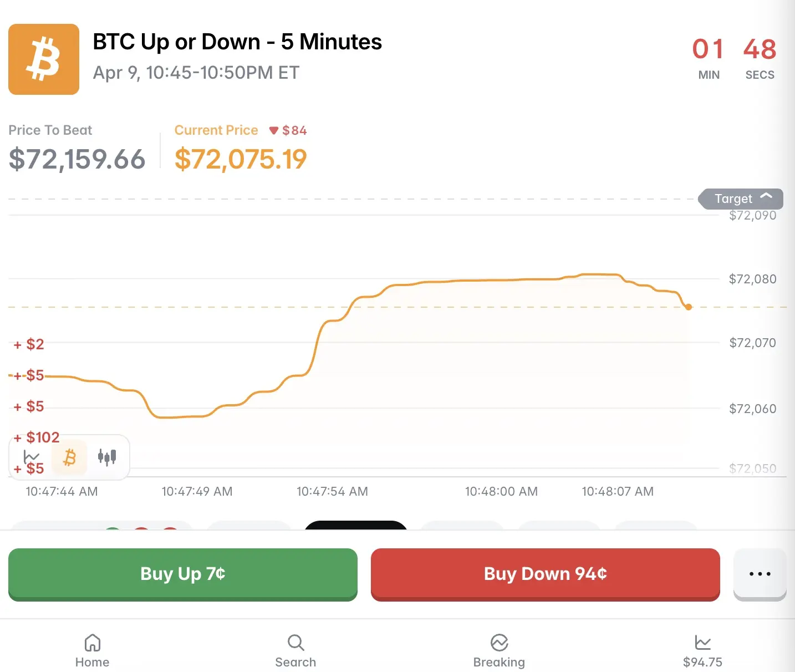Select the Bitcoin price chart icon
The image size is (795, 672).
click(69, 457)
